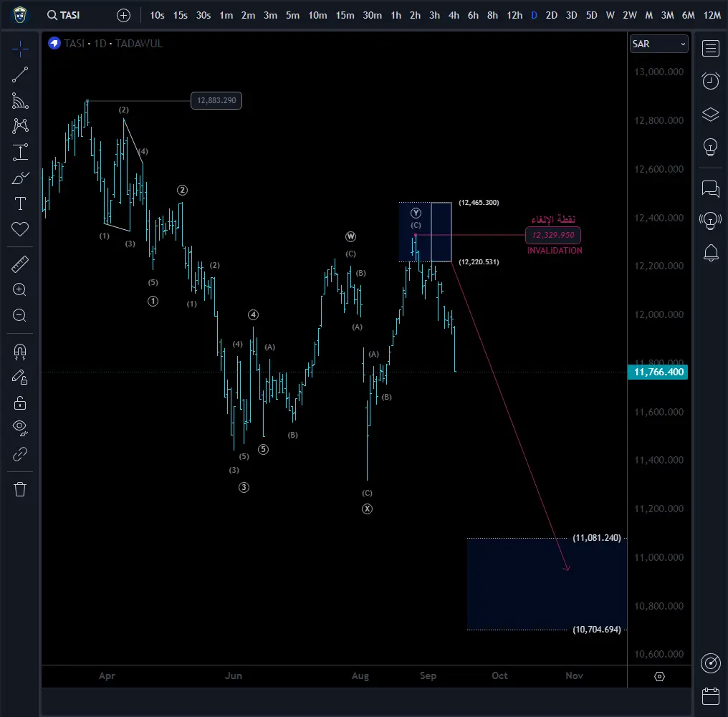This screenshot has height=717, width=728.
Task: Open the ideas stream broadcast lightbulb icon
Action: pos(710,221)
